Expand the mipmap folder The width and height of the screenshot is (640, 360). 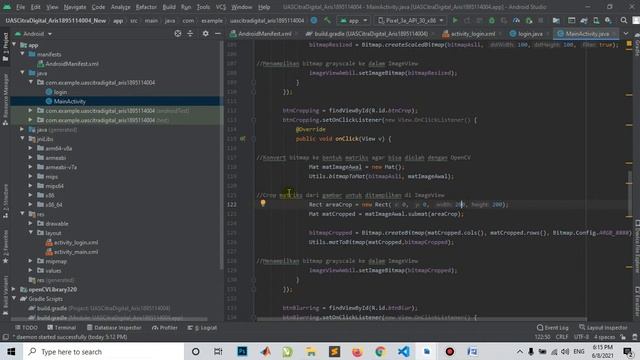31,261
